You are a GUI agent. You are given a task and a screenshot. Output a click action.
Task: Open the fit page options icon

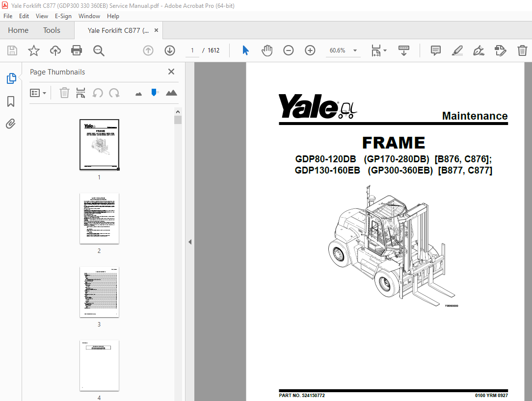pyautogui.click(x=379, y=50)
